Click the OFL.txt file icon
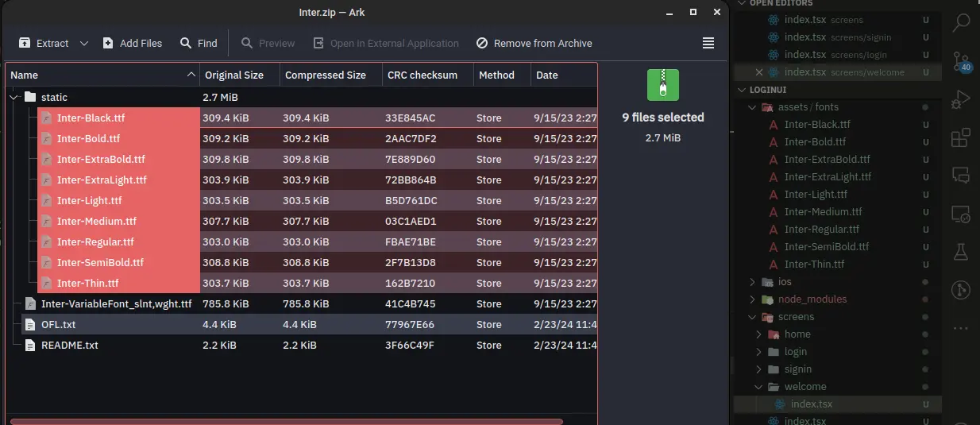 [x=30, y=324]
